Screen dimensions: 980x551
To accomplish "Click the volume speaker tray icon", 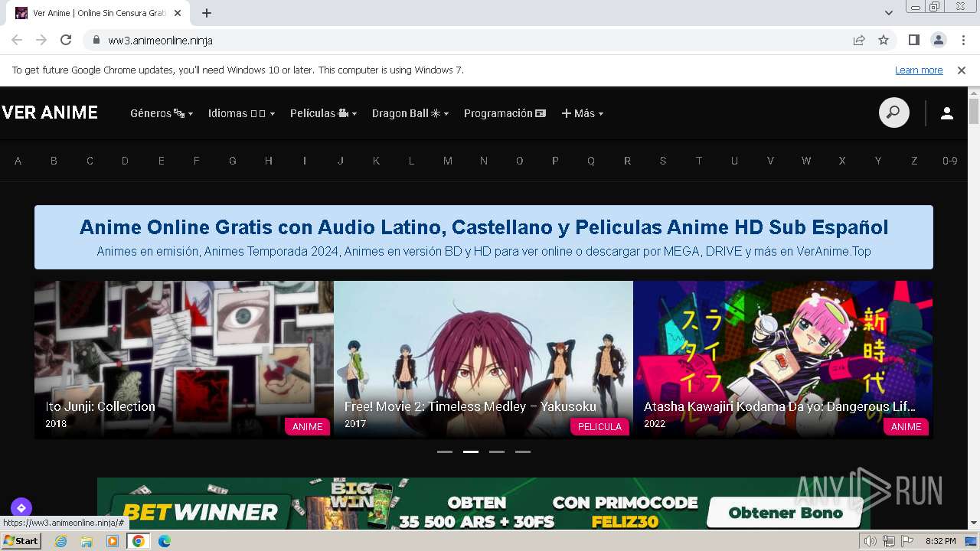I will click(871, 541).
